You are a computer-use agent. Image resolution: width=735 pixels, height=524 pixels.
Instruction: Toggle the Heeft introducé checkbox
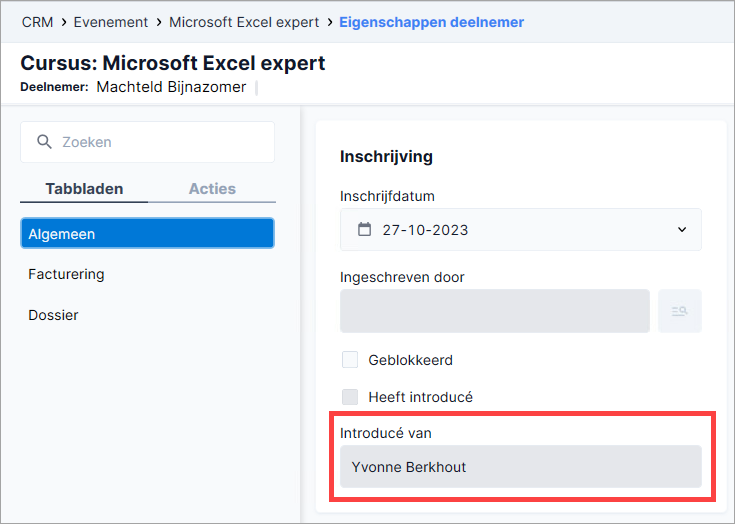click(x=350, y=397)
